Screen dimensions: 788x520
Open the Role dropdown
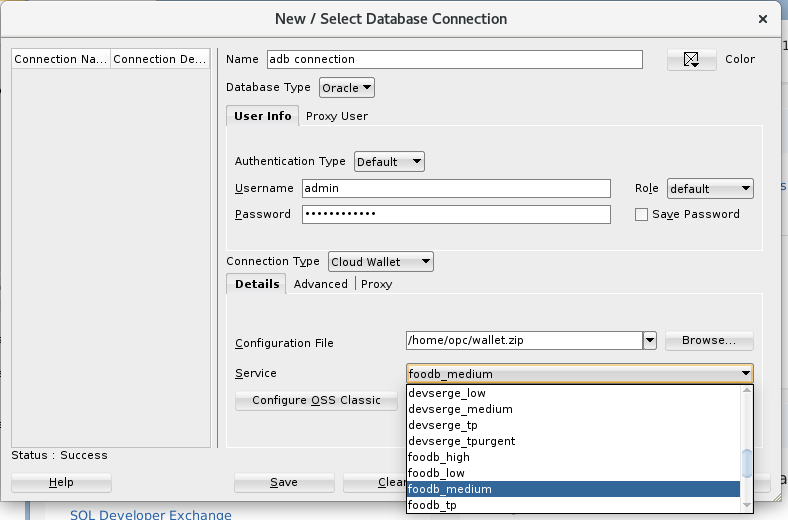710,188
